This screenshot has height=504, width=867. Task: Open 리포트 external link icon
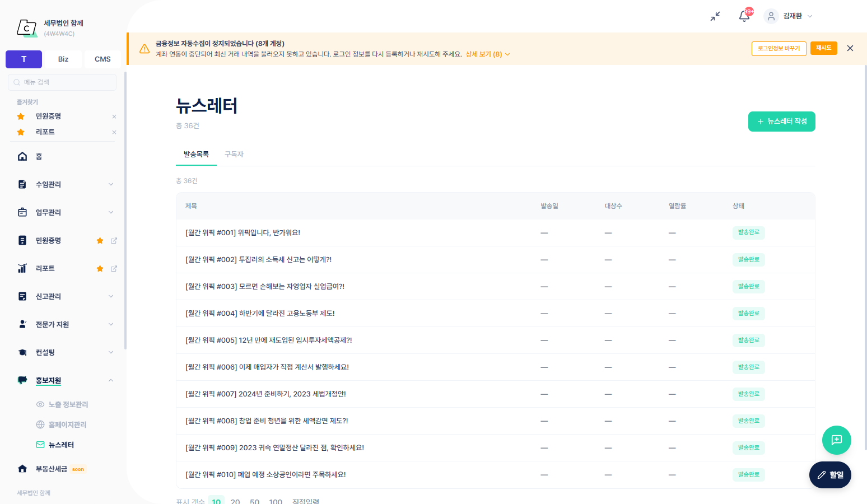tap(114, 268)
